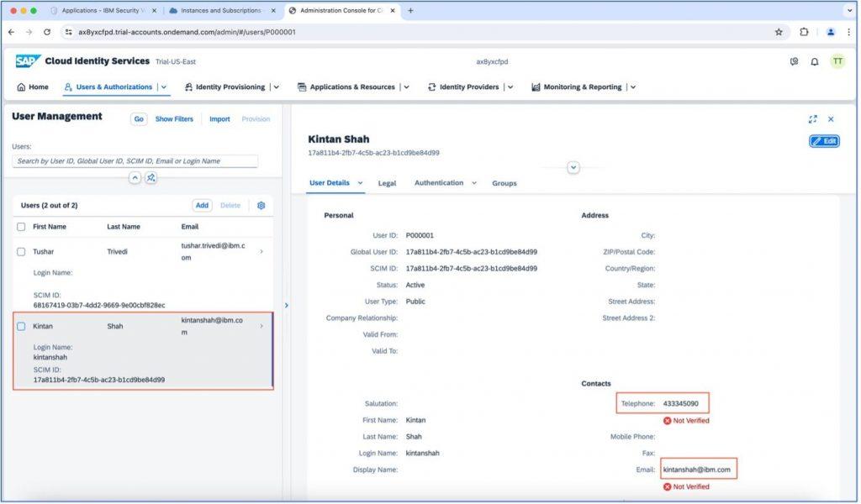Sort by the Last Name column header
The height and width of the screenshot is (504, 861).
pos(124,227)
